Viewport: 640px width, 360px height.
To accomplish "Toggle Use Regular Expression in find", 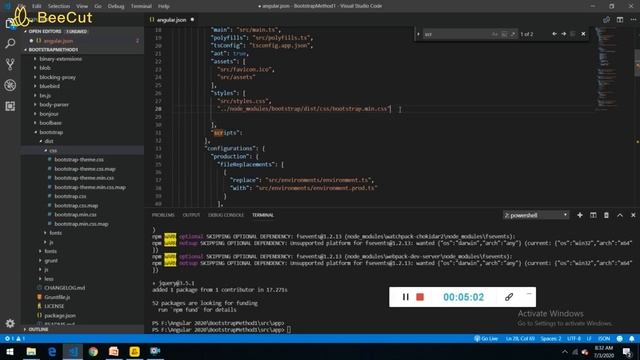I will click(513, 34).
